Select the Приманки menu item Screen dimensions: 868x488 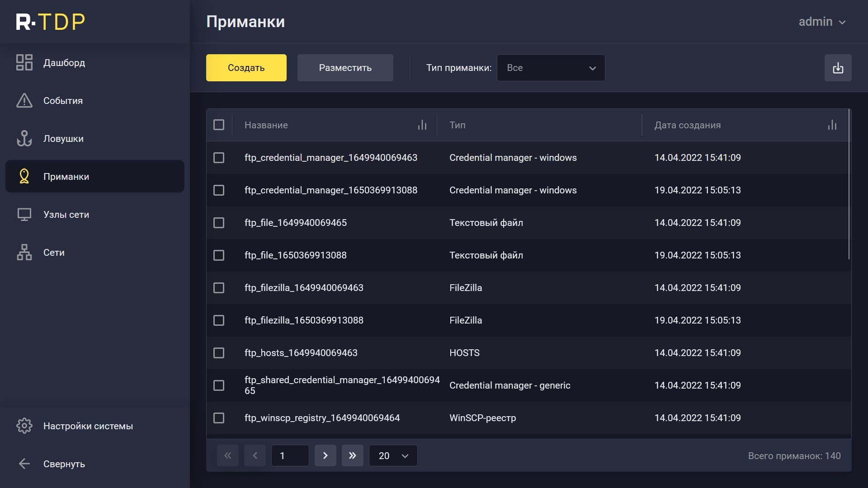point(95,176)
